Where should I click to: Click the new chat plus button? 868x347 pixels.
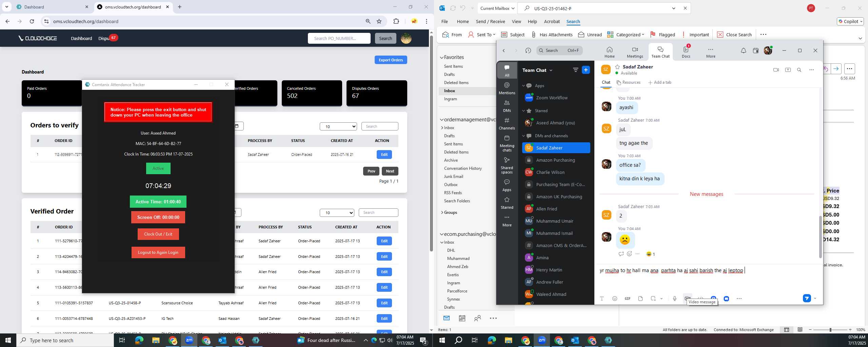pos(586,70)
